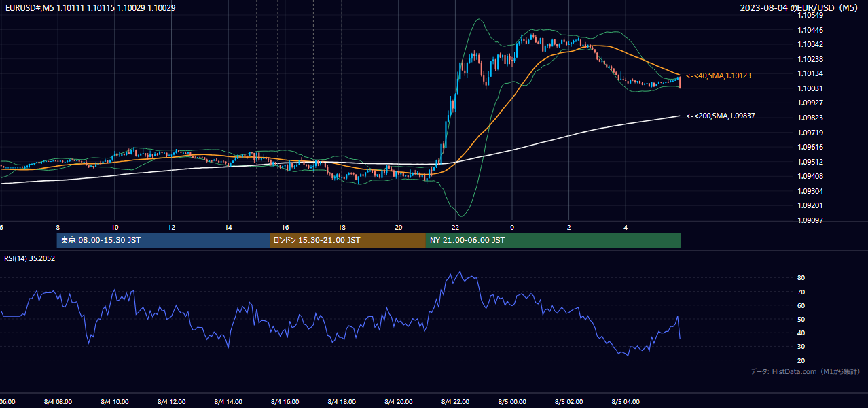The height and width of the screenshot is (408, 868).
Task: Click price axis label 1.09512
Action: (811, 162)
